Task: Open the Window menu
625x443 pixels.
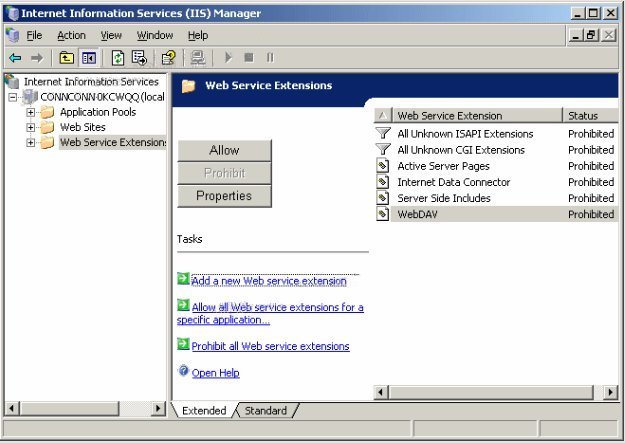Action: (155, 35)
